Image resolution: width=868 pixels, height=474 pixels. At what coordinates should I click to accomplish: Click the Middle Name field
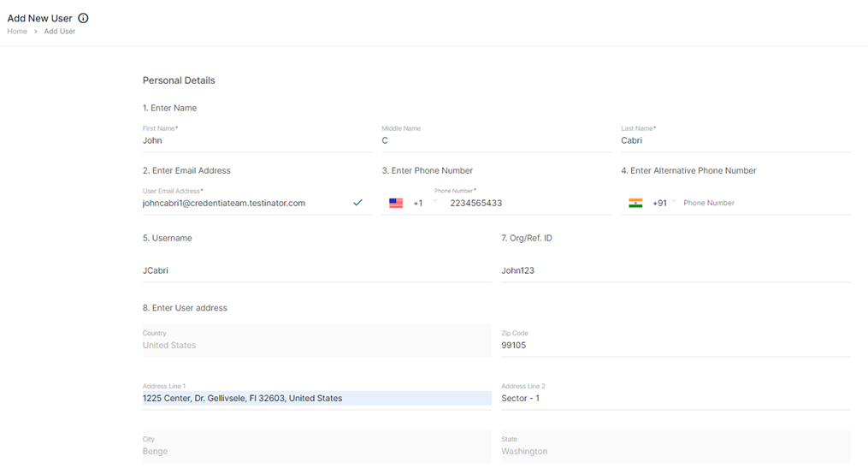click(x=496, y=140)
